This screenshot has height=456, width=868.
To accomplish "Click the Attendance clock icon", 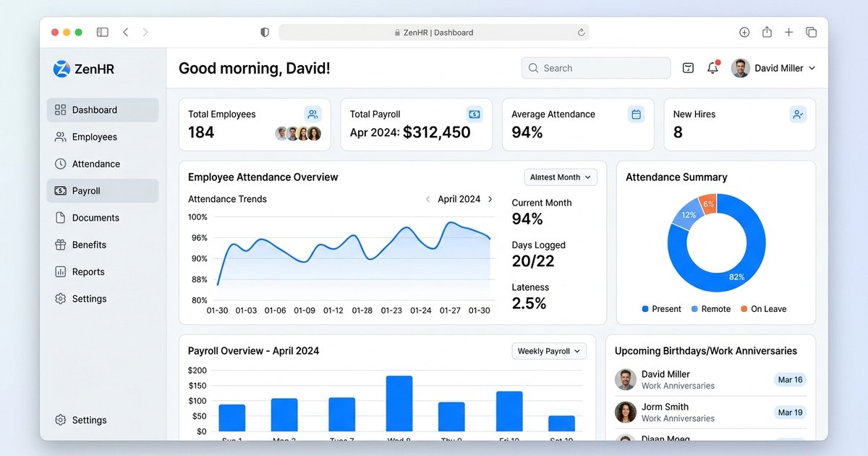I will [x=60, y=164].
